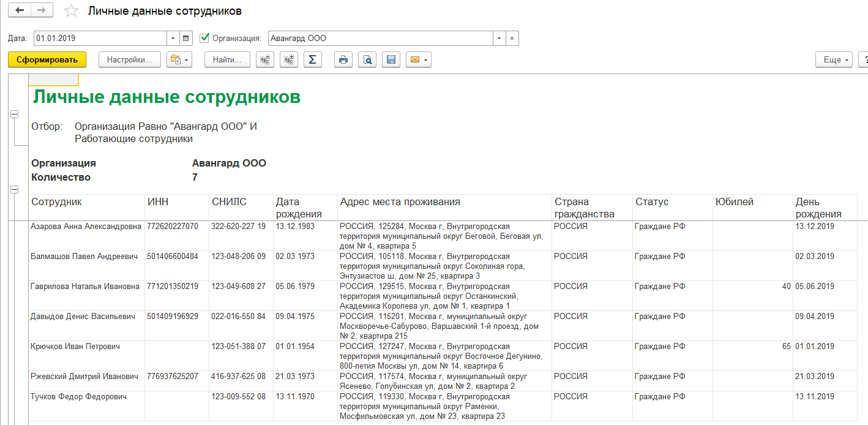Collapse all report groups icon
Image resolution: width=868 pixels, height=425 pixels.
pos(264,59)
